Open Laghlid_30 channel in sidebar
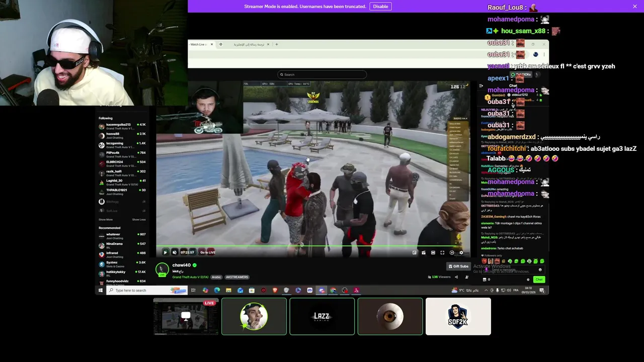The image size is (644, 362). click(122, 182)
